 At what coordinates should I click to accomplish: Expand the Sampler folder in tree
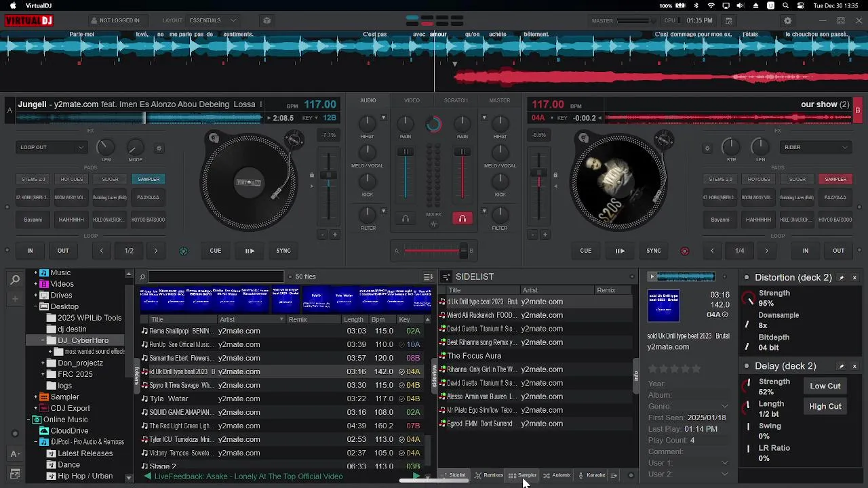(36, 396)
